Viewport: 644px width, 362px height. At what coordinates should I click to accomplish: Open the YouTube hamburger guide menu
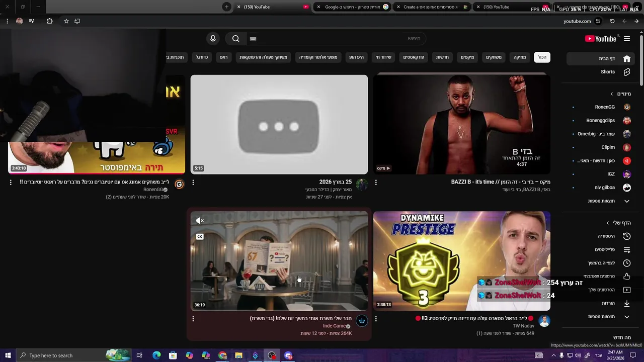point(627,39)
